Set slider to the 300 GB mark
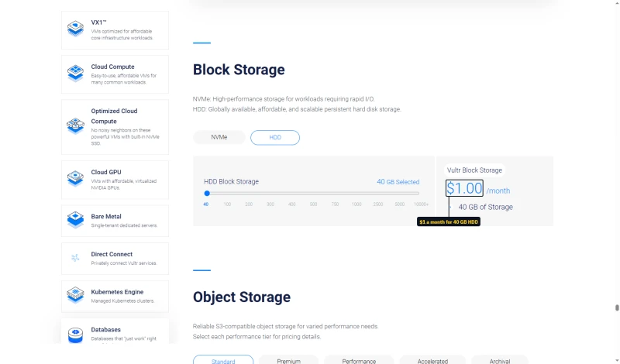This screenshot has height=364, width=620. [x=270, y=204]
